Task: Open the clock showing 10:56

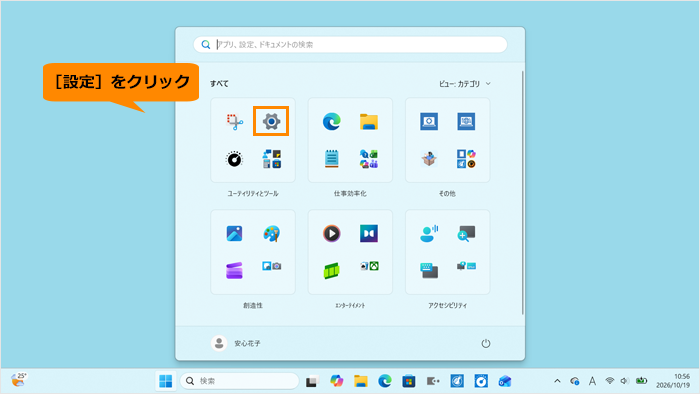Action: point(673,381)
